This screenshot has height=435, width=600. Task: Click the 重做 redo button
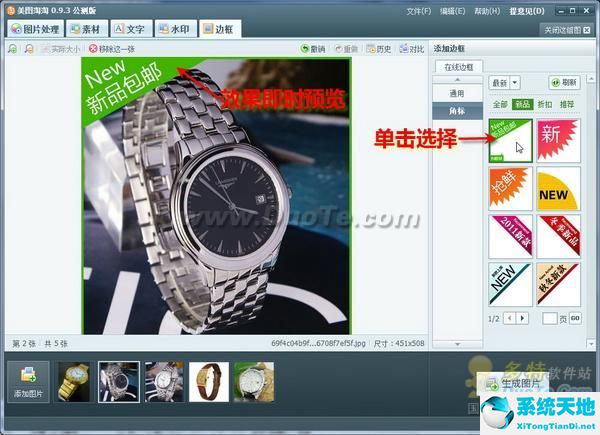coord(346,49)
